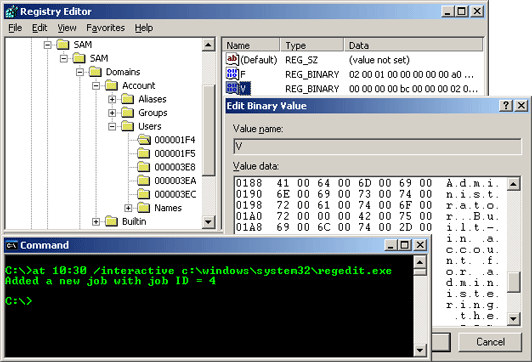Viewport: 532px width, 362px height.
Task: Click the 000003E8 folder icon
Action: click(144, 167)
